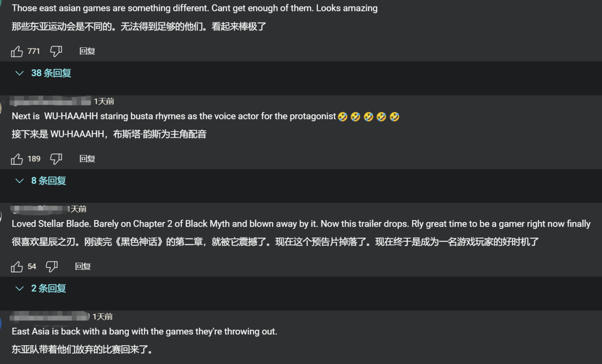Like the WU-HAAAHH Busta Rhymes comment
The width and height of the screenshot is (602, 364).
coord(17,159)
